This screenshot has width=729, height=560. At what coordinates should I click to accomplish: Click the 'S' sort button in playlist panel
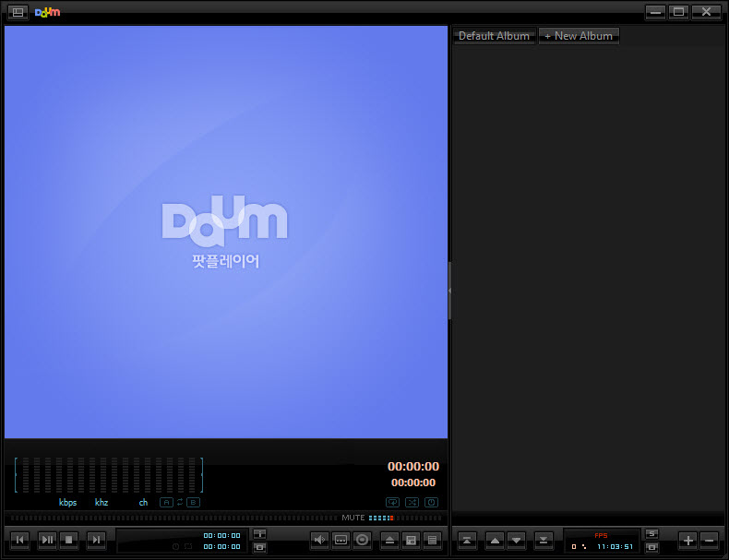[x=651, y=533]
